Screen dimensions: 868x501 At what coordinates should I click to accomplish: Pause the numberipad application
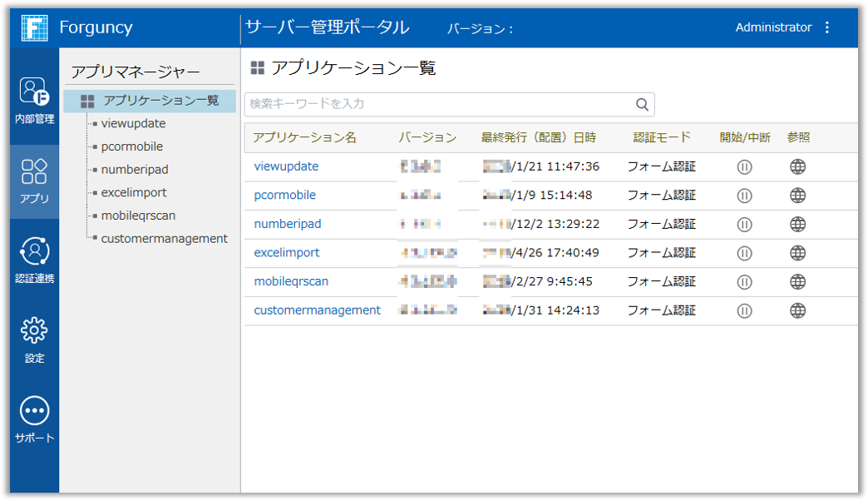tap(745, 225)
